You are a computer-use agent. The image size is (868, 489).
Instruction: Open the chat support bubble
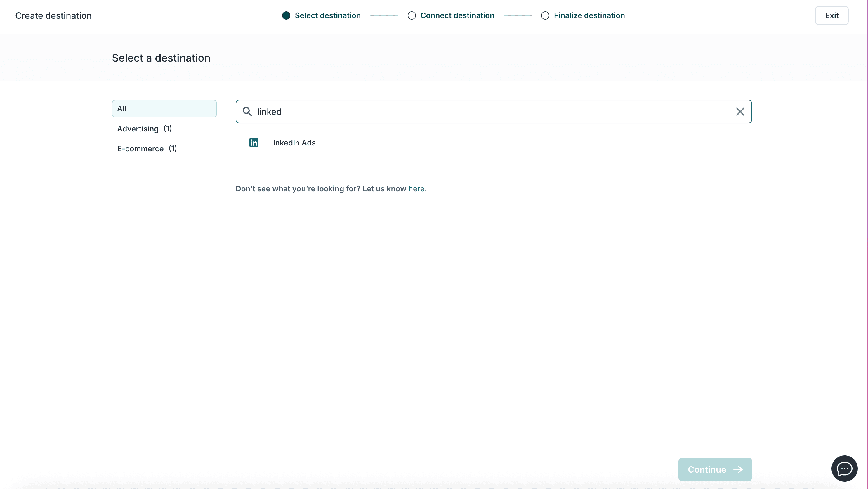[844, 469]
